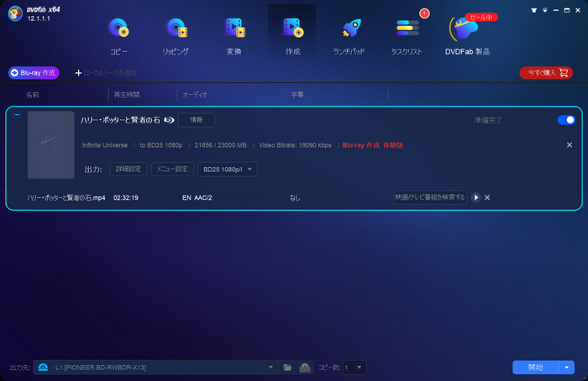Click the 今すぐ購入 buy now button
The image size is (588, 381).
[546, 73]
